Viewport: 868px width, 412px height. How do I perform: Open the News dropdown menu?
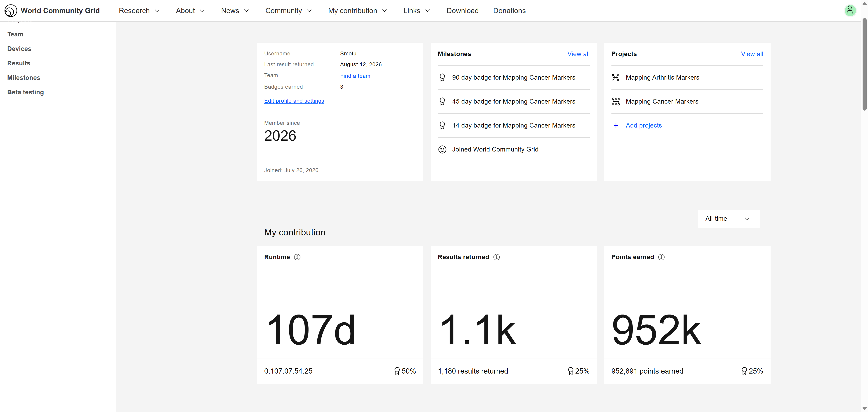point(235,10)
